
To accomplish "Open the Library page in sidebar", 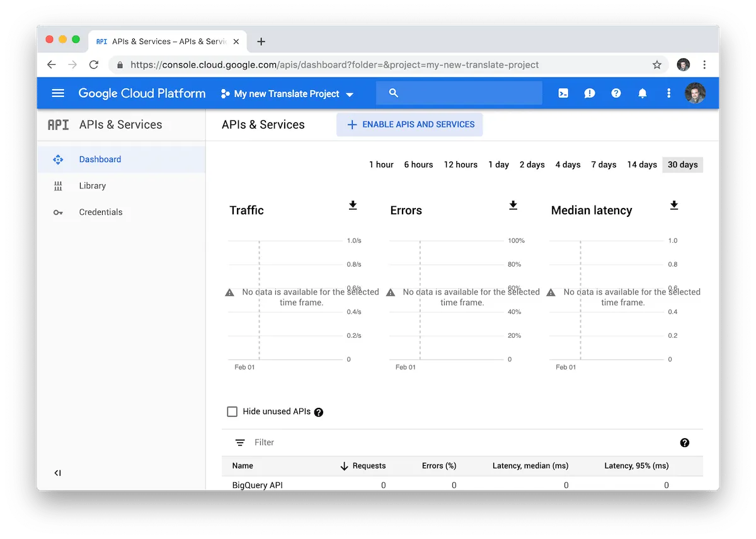I will pos(121,186).
